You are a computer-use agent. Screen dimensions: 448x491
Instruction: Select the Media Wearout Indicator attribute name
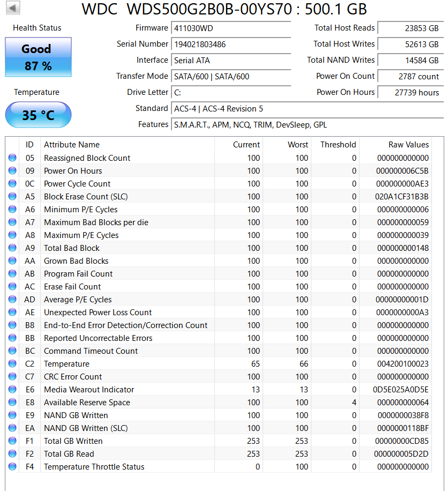tap(89, 390)
